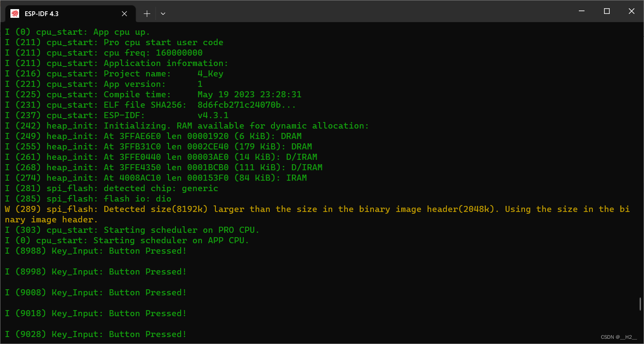Click the compile time 'May 19 2023 23:28:31'
The width and height of the screenshot is (644, 344).
click(x=249, y=94)
